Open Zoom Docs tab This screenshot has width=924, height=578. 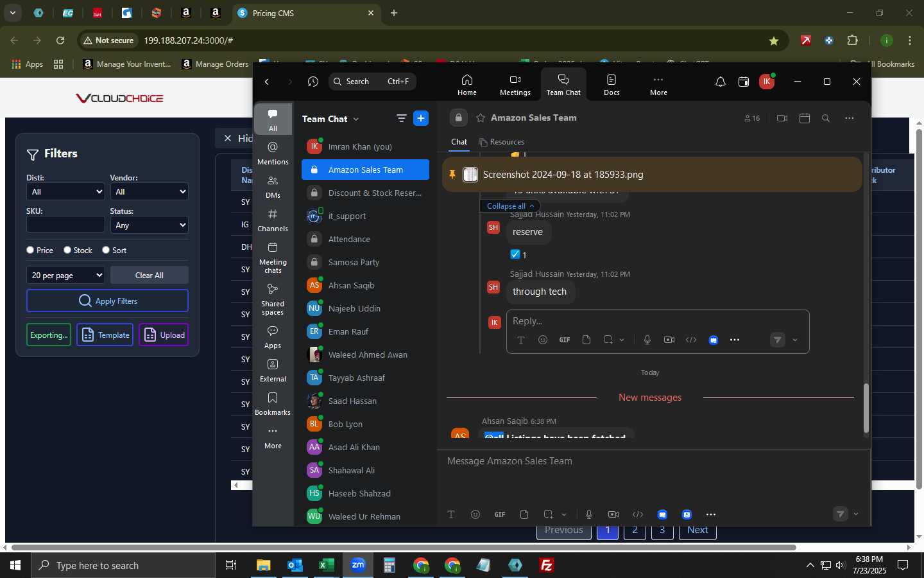612,85
